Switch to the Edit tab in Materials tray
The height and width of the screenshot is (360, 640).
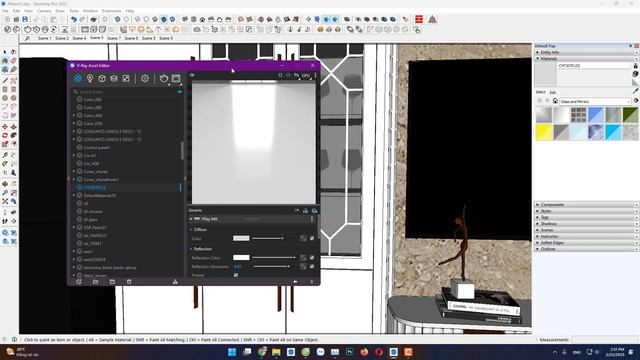(552, 92)
